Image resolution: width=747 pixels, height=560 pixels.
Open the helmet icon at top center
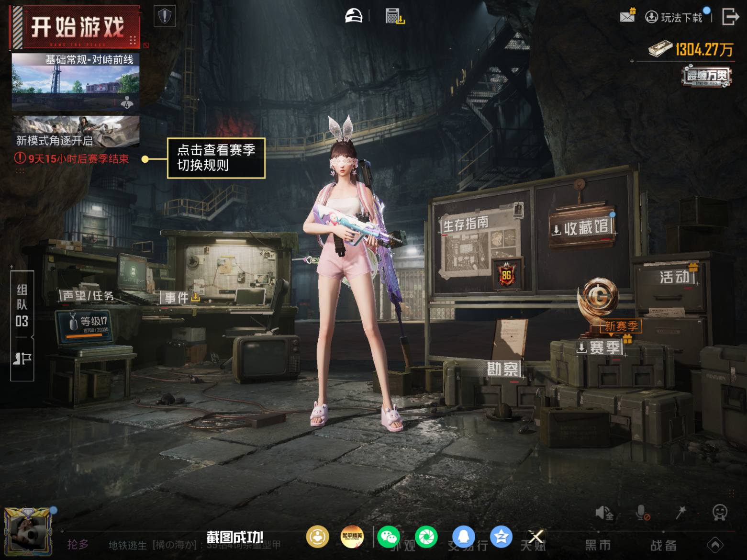(x=354, y=16)
